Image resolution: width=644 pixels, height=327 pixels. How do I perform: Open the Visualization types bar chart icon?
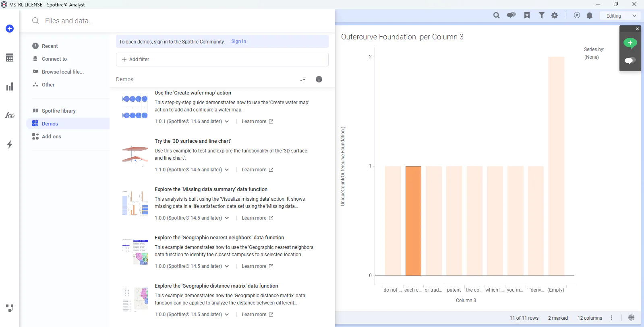(10, 86)
